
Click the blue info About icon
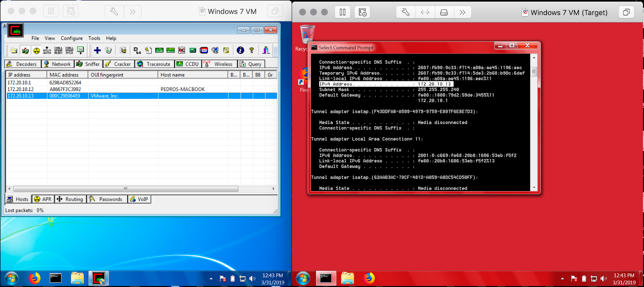click(240, 50)
